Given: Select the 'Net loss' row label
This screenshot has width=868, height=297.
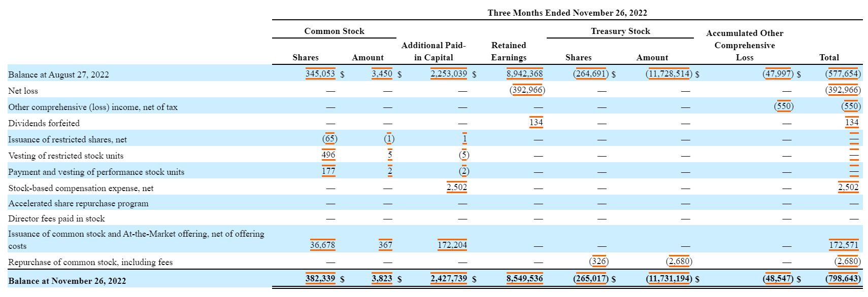Looking at the screenshot, I should click(x=23, y=91).
